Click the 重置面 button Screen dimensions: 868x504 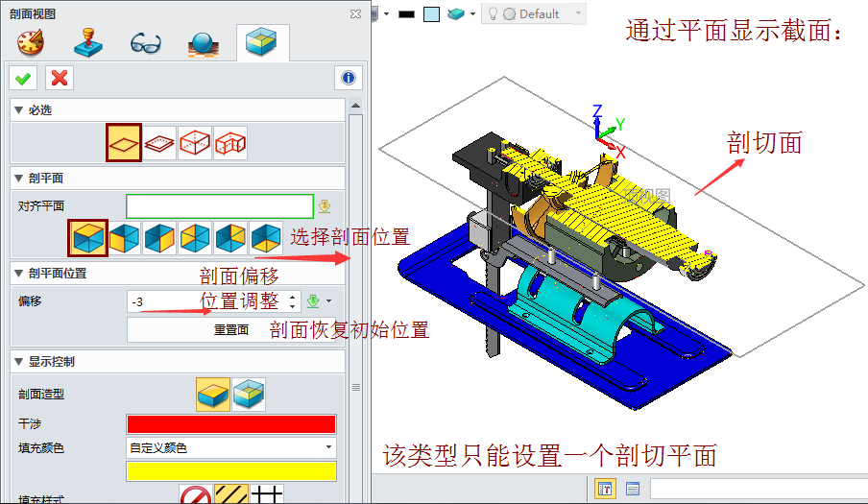pyautogui.click(x=231, y=330)
